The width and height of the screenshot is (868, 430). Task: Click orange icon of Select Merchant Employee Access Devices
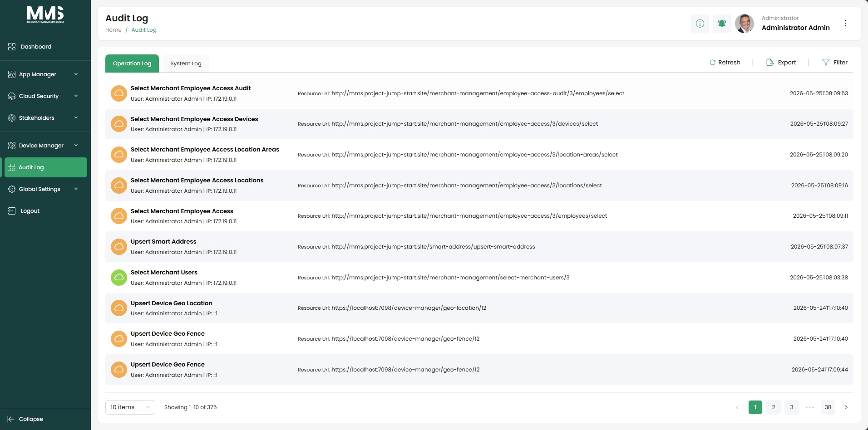click(x=119, y=124)
